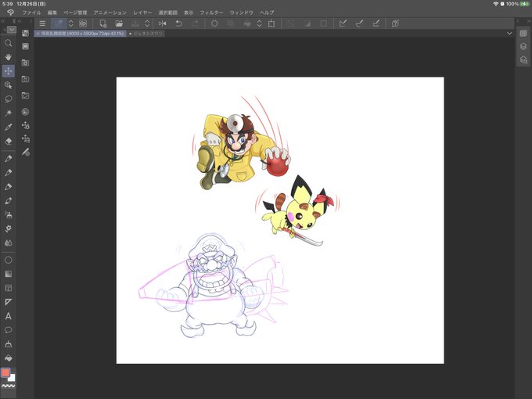
Task: Select the Frame border tool
Action: click(x=8, y=288)
